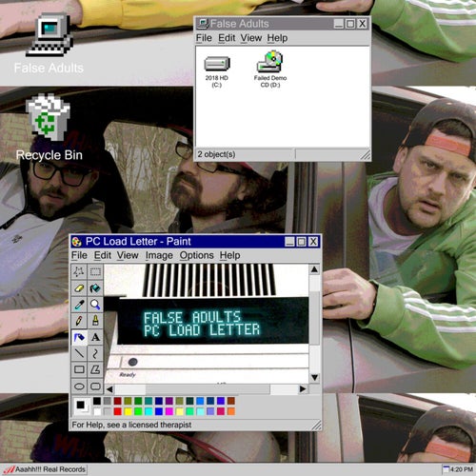Screen dimensions: 476x476
Task: Maximize the PC Load Letter Paint window
Action: tap(301, 242)
